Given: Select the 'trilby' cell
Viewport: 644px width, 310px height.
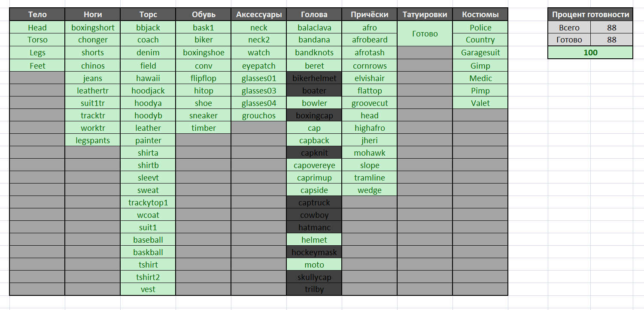Looking at the screenshot, I should pos(314,289).
